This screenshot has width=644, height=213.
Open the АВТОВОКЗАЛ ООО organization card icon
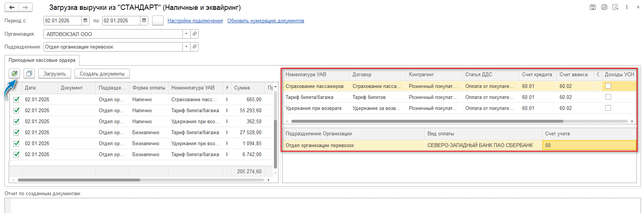194,34
